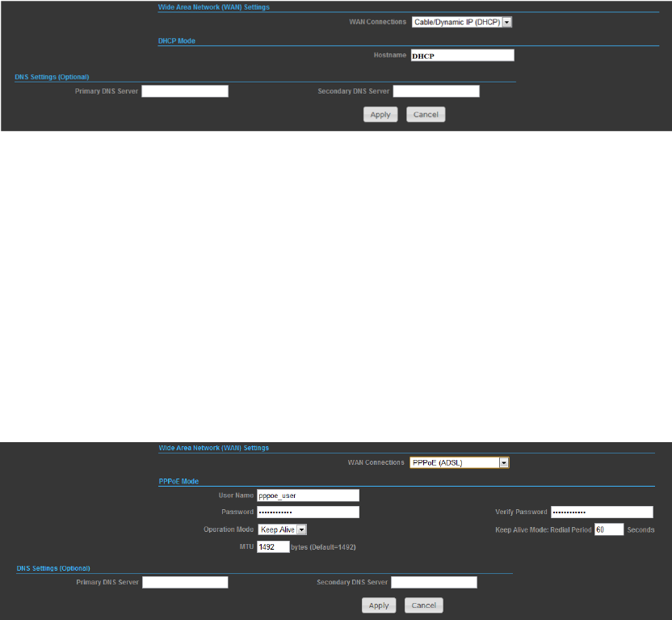This screenshot has width=672, height=620.
Task: Click User Name field with pppoe_user
Action: 308,496
